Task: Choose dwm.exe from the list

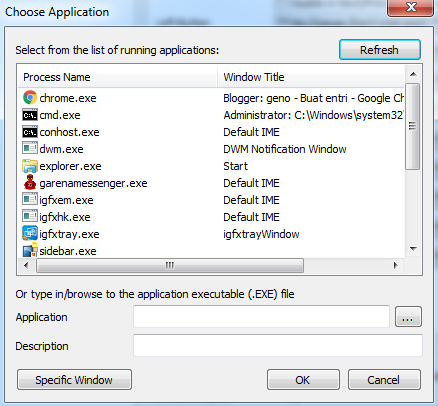Action: 61,149
